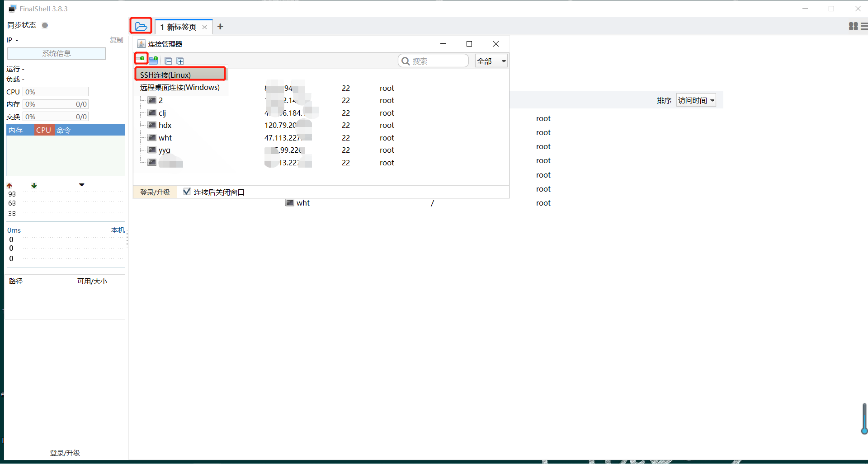Click the red upload arrow icon
868x464 pixels.
coord(9,186)
